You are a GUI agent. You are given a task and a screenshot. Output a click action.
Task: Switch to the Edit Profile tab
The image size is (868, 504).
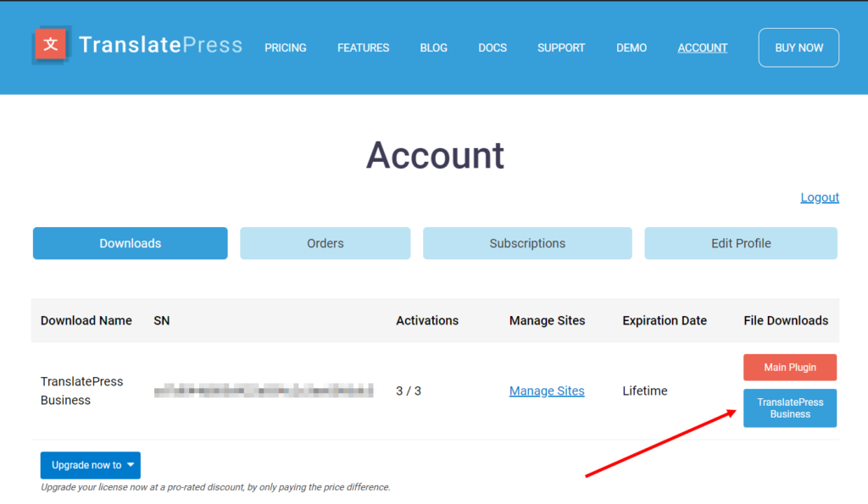click(741, 243)
